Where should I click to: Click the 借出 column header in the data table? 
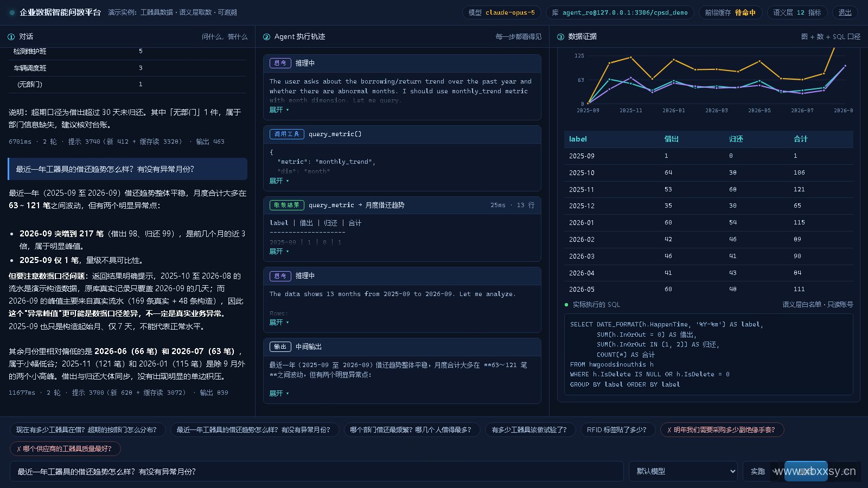[672, 139]
